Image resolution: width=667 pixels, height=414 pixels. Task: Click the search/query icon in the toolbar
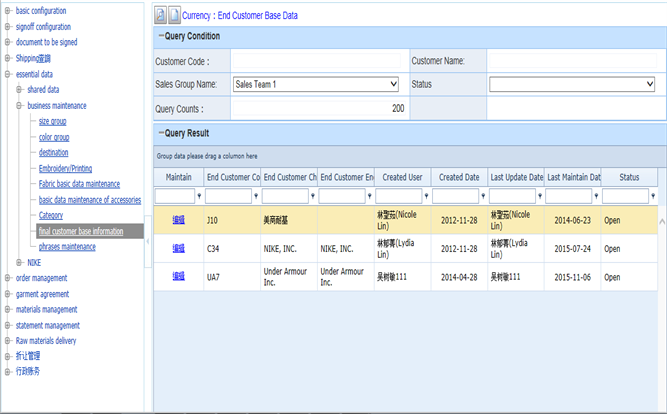pos(161,16)
